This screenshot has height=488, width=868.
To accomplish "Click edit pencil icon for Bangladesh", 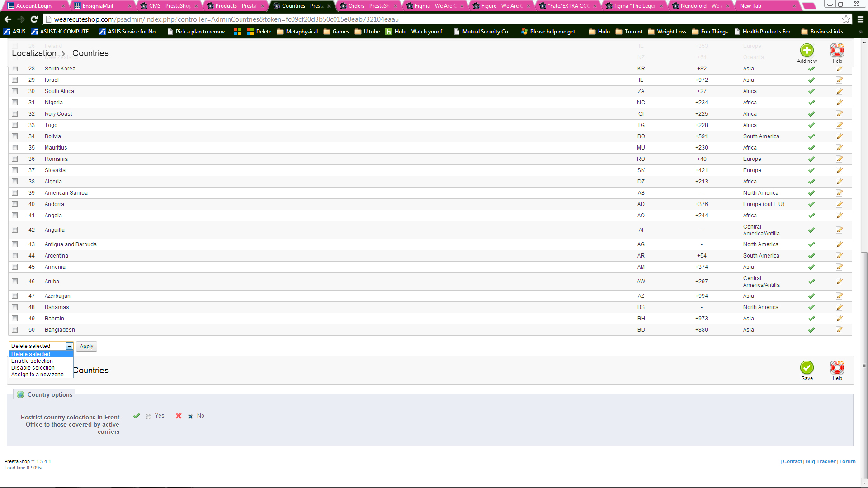I will point(839,330).
